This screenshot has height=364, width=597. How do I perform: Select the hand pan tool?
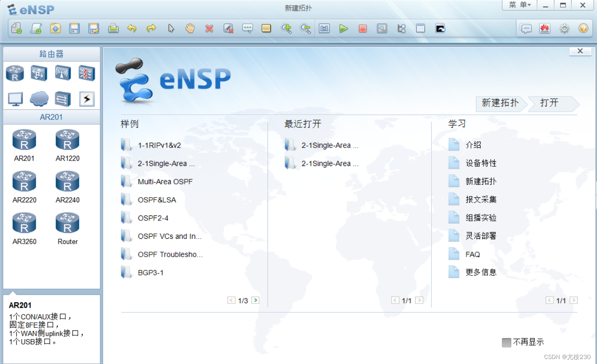(190, 28)
